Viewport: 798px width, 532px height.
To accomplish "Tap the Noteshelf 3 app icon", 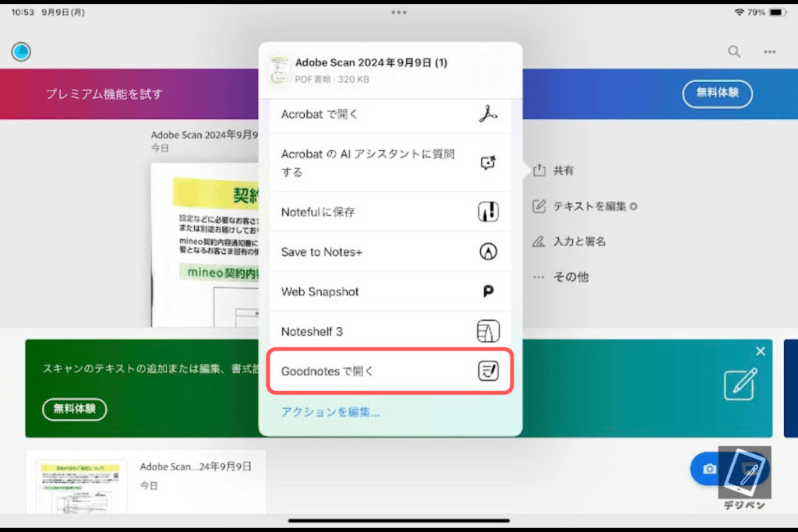I will tap(488, 331).
